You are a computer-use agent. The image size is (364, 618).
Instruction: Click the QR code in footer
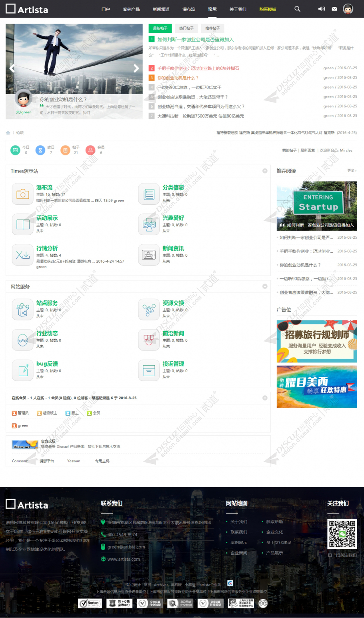pyautogui.click(x=342, y=534)
